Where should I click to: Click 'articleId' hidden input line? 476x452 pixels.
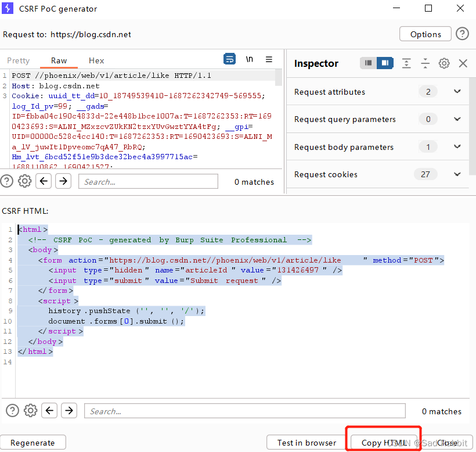pos(195,270)
